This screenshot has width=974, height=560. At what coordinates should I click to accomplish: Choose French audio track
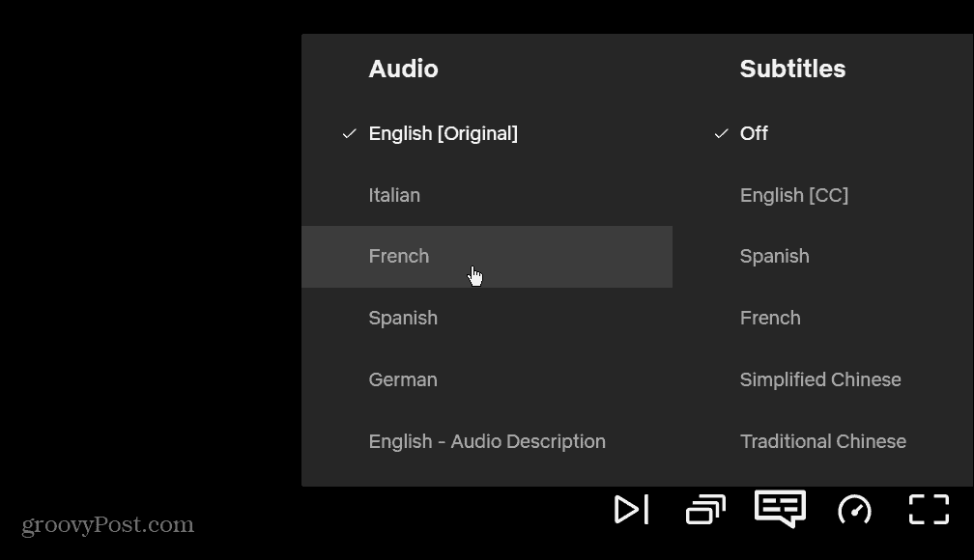coord(487,257)
